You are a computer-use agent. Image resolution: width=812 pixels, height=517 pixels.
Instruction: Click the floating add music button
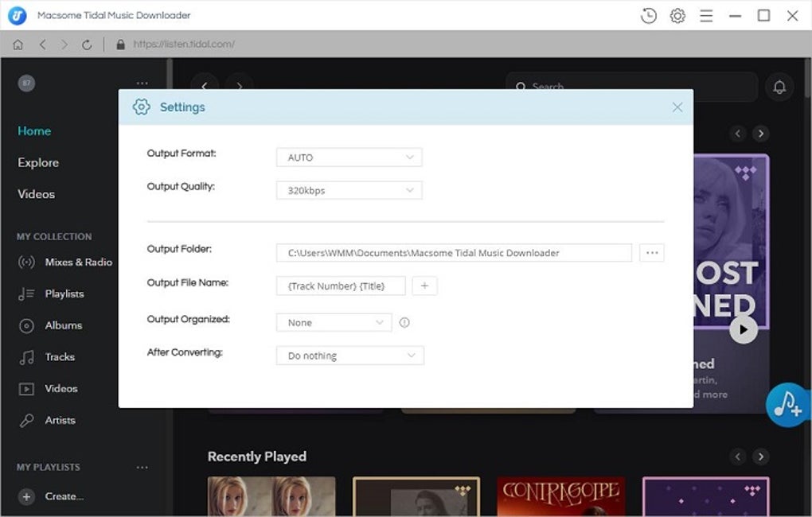[787, 405]
